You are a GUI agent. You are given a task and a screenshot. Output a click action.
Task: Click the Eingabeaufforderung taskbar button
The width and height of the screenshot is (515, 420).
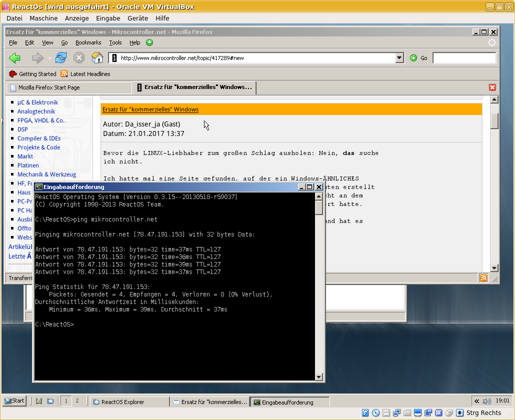[290, 402]
